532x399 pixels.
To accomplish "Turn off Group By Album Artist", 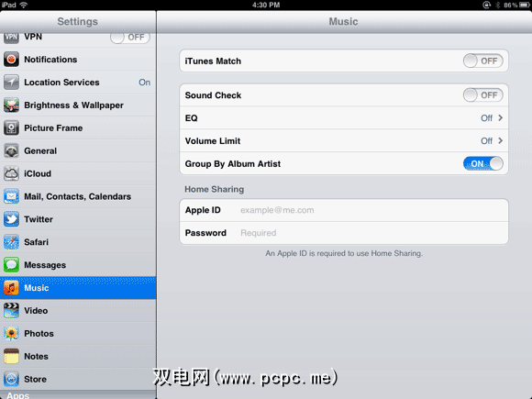I will click(482, 163).
